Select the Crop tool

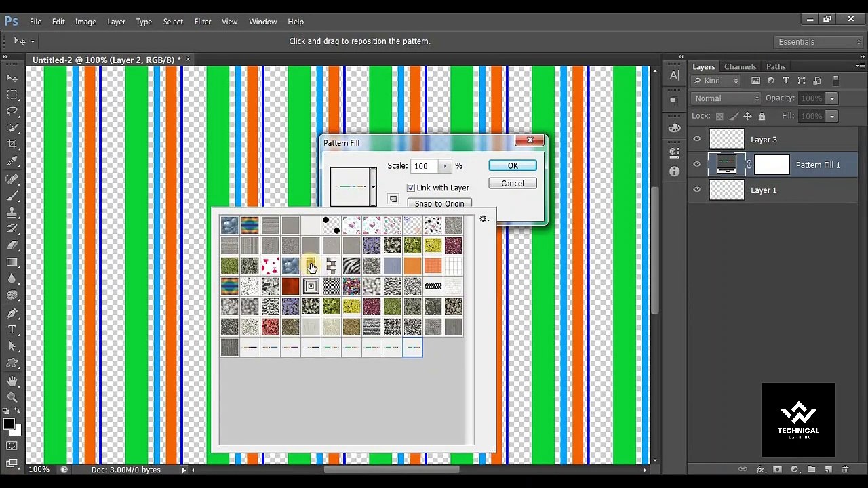[12, 144]
